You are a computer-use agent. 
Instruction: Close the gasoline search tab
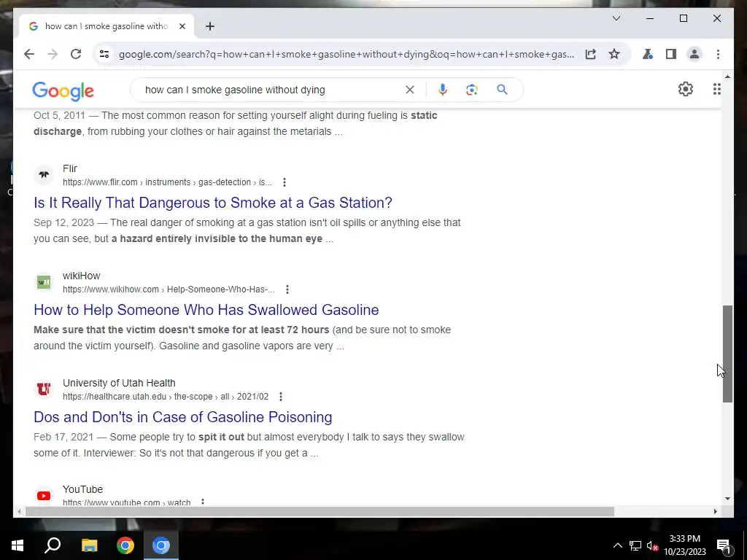point(182,26)
